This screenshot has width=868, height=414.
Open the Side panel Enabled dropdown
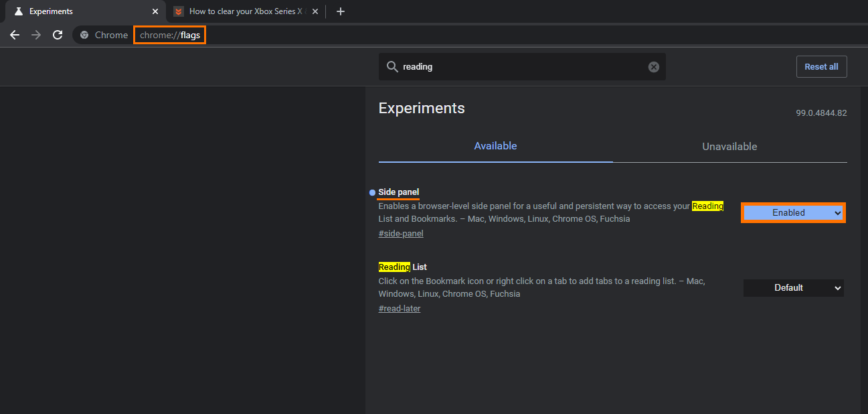coord(793,212)
